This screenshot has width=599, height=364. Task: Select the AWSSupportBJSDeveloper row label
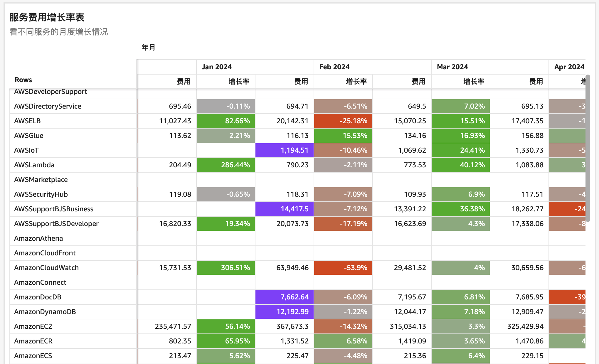click(x=56, y=224)
